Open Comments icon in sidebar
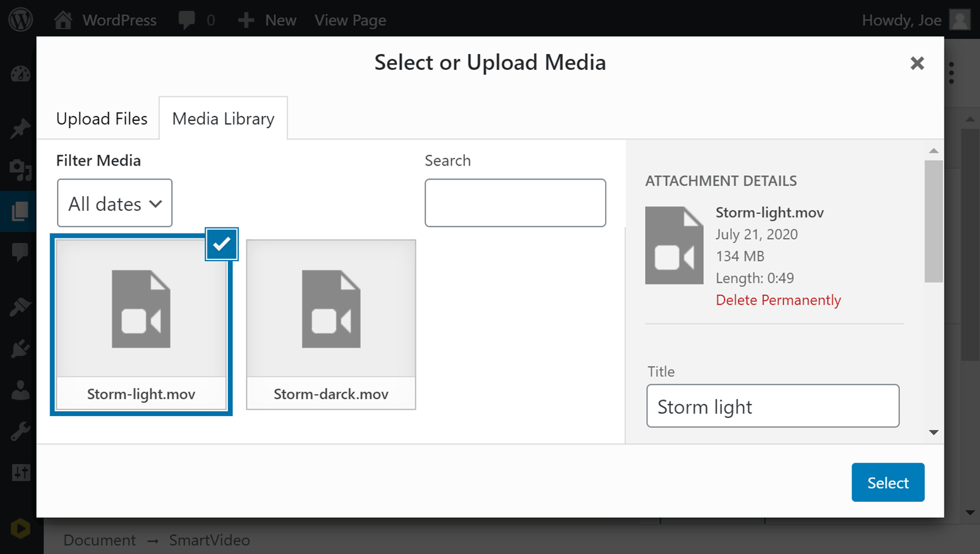980x554 pixels. coord(20,252)
